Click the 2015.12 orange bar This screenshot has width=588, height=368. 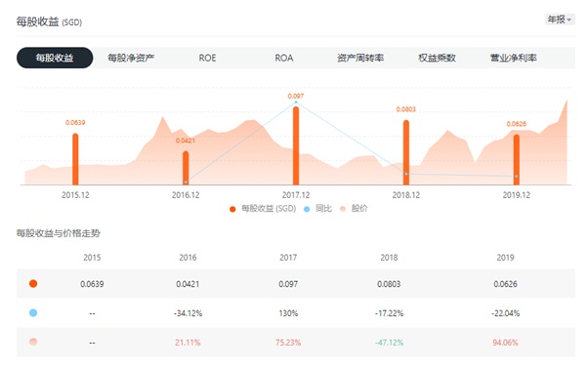click(x=75, y=159)
